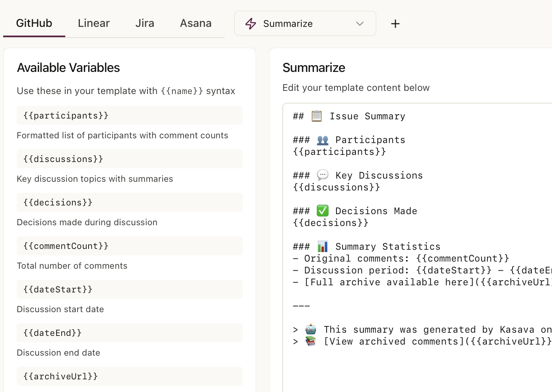The width and height of the screenshot is (552, 392).
Task: Switch to the Linear tab
Action: (x=94, y=23)
